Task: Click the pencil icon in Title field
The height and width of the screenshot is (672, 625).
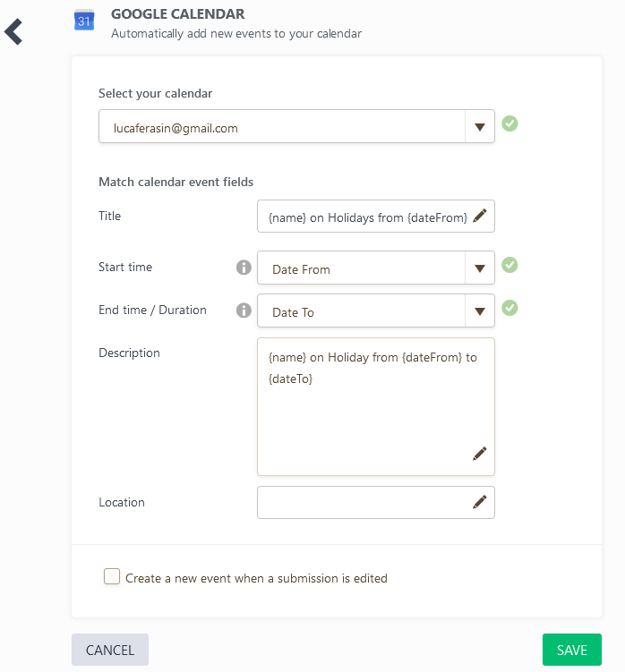Action: [x=480, y=216]
